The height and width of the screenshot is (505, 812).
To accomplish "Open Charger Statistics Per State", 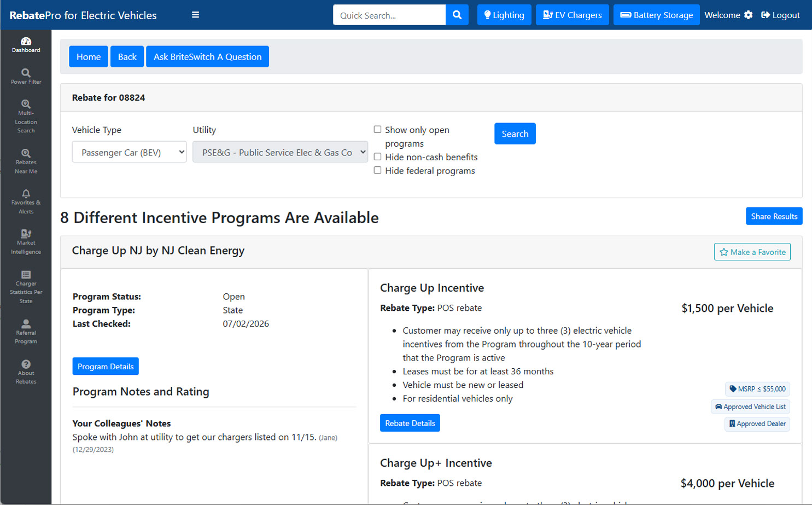I will (x=26, y=287).
